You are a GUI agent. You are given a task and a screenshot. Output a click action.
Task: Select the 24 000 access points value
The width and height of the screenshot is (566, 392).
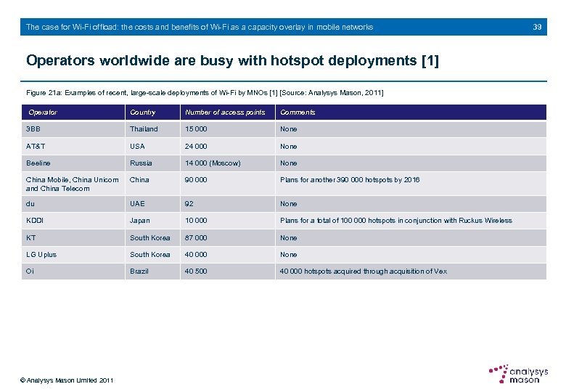[196, 146]
